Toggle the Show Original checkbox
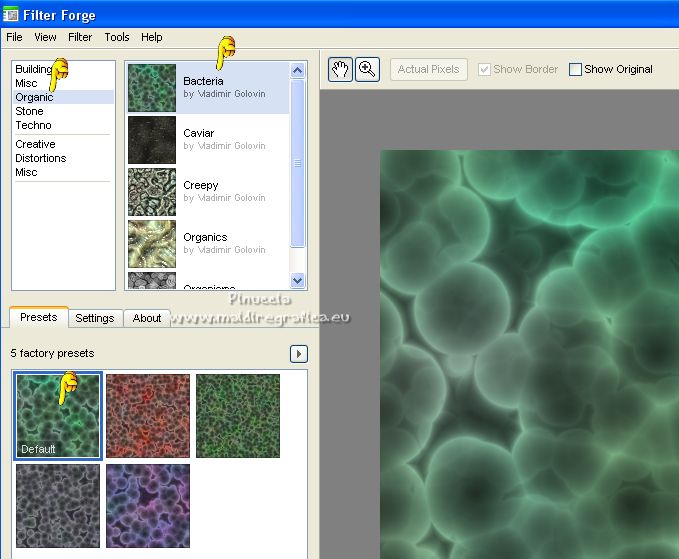The width and height of the screenshot is (679, 559). tap(575, 69)
